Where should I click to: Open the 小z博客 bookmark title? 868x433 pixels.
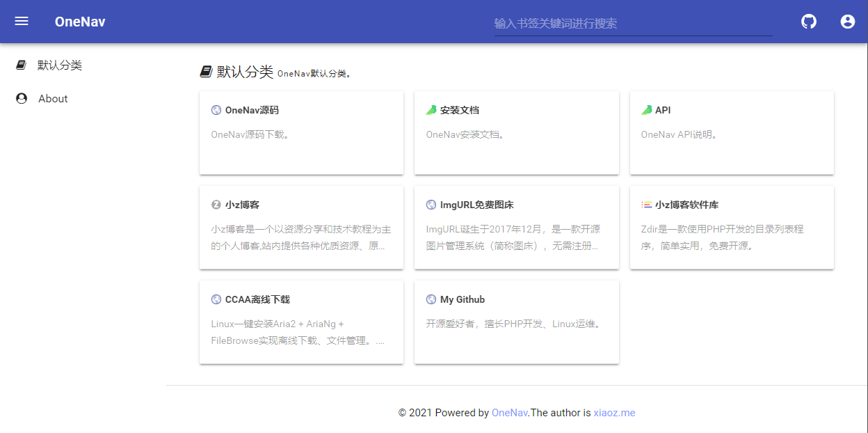tap(243, 205)
